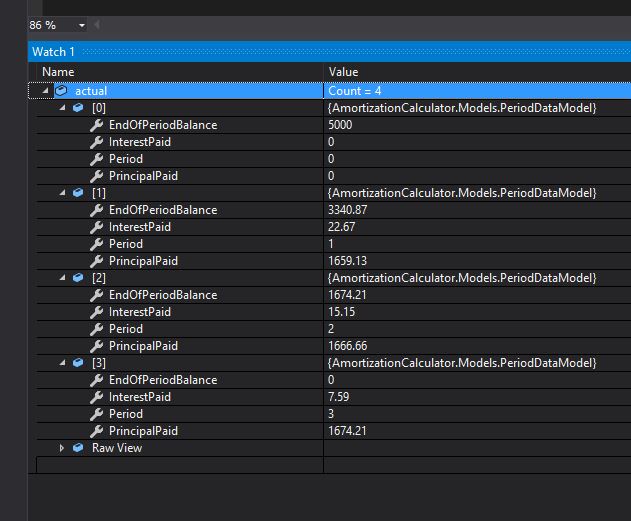The height and width of the screenshot is (521, 631).
Task: Collapse the [0] list item
Action: (62, 108)
